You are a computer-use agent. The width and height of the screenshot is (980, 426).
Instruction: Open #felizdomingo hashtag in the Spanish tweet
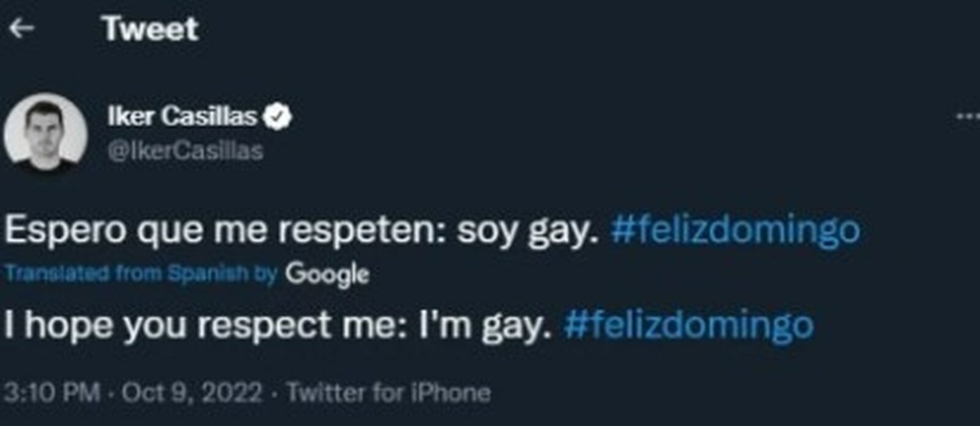[735, 230]
